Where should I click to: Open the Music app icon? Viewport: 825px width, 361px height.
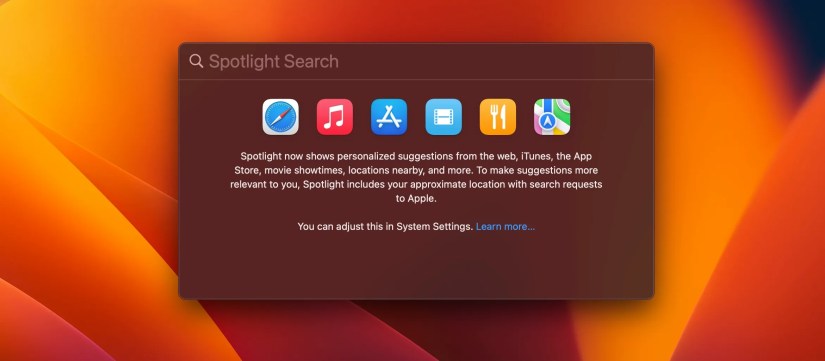tap(335, 117)
